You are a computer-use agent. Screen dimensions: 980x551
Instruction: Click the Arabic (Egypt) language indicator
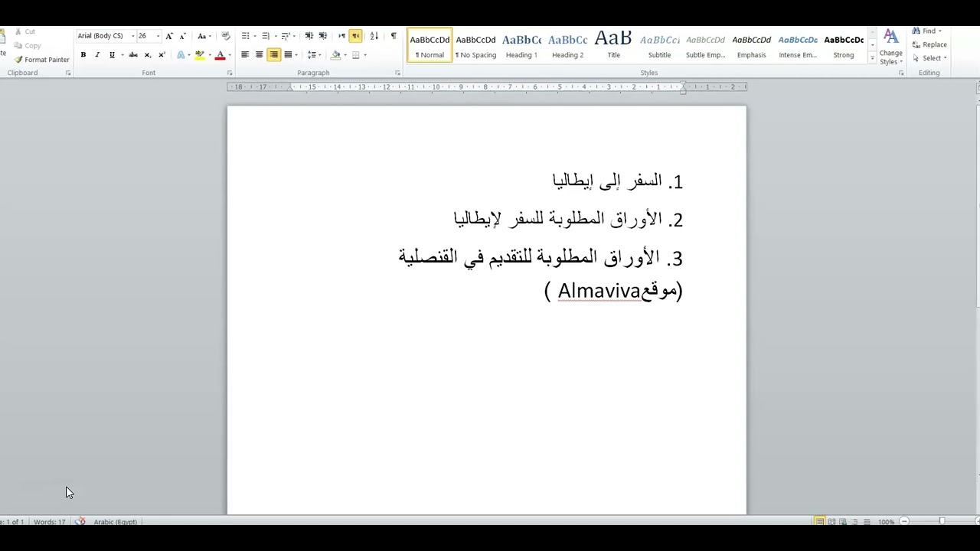point(115,522)
